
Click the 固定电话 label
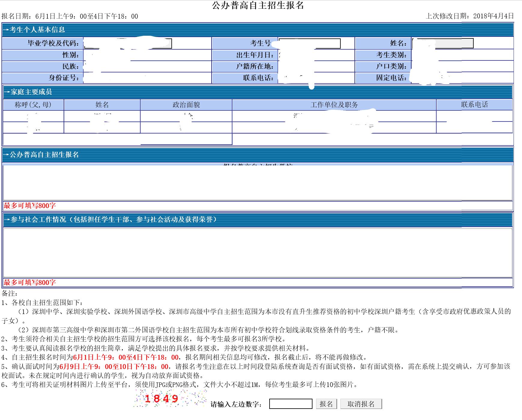click(391, 78)
